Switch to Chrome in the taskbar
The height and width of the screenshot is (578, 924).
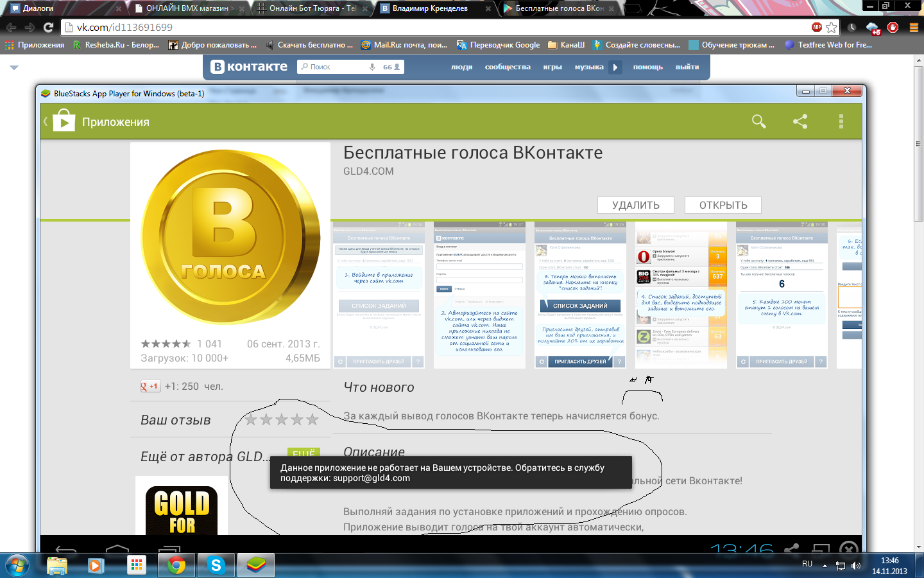click(x=176, y=565)
